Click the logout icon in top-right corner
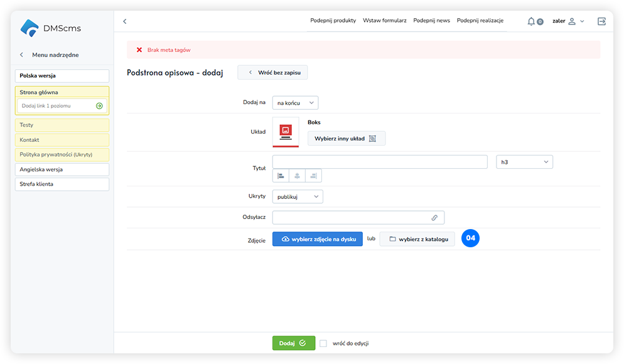Screen dimensions: 624x364 point(601,21)
